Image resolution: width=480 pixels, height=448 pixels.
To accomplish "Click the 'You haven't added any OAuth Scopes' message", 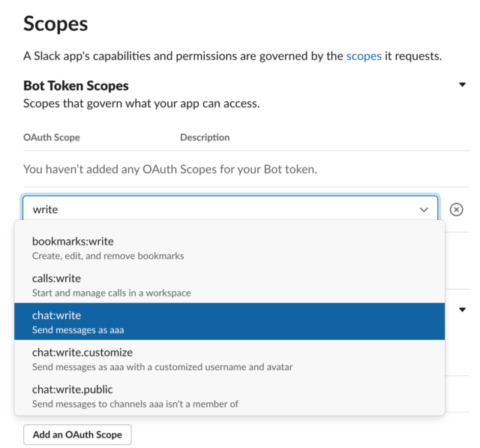I will 170,169.
